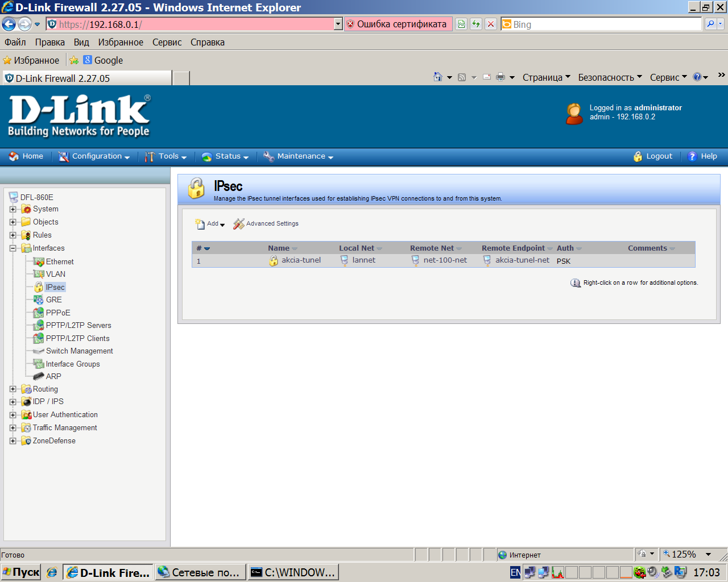Open the Add dropdown menu
Viewport: 728px width, 582px height.
click(x=210, y=224)
